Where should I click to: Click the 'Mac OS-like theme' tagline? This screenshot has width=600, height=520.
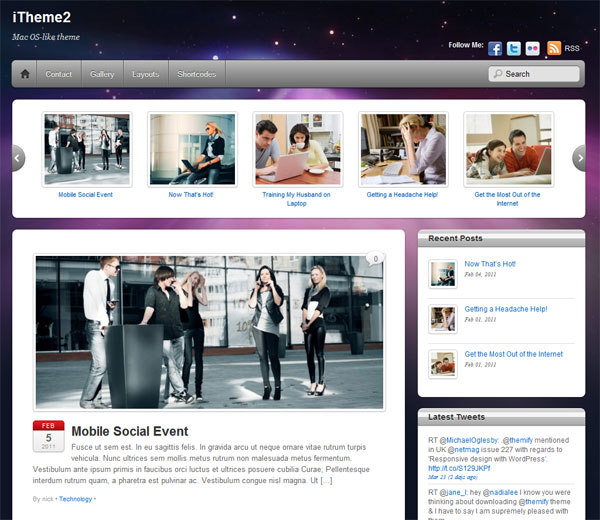pos(46,37)
